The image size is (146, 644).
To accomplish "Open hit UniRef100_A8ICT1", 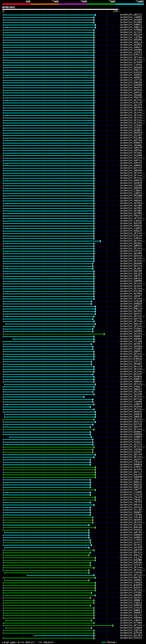I will [x=131, y=15].
